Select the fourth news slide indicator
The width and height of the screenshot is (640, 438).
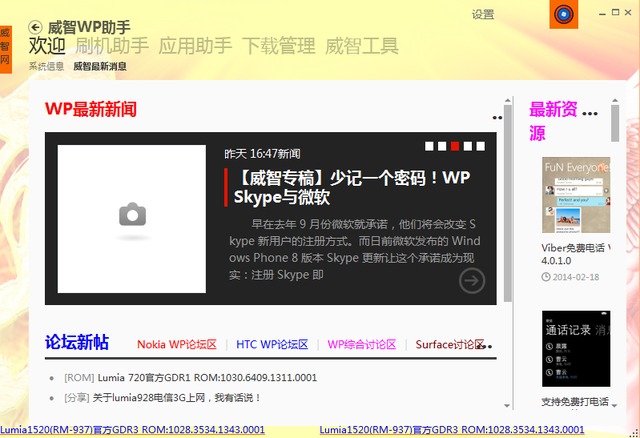pos(468,146)
